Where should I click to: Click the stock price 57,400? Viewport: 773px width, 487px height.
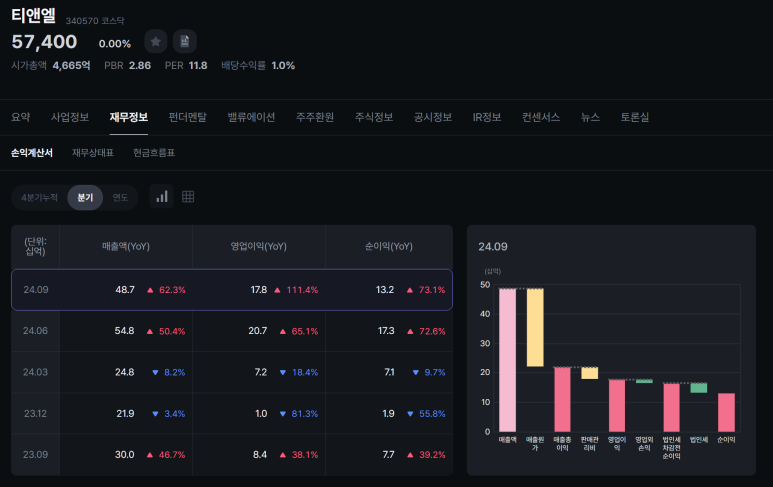44,42
